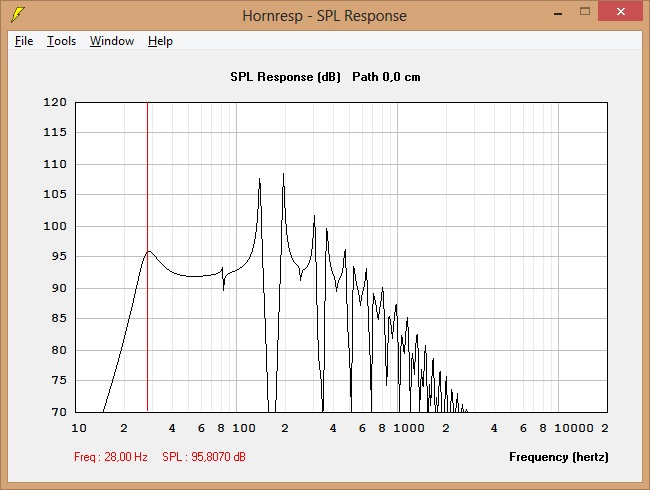Click the 120 dB y-axis label
Image resolution: width=650 pixels, height=490 pixels.
point(55,102)
